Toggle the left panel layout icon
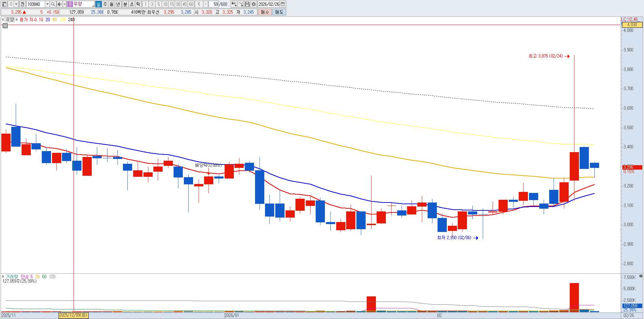The width and height of the screenshot is (644, 319). point(4,4)
